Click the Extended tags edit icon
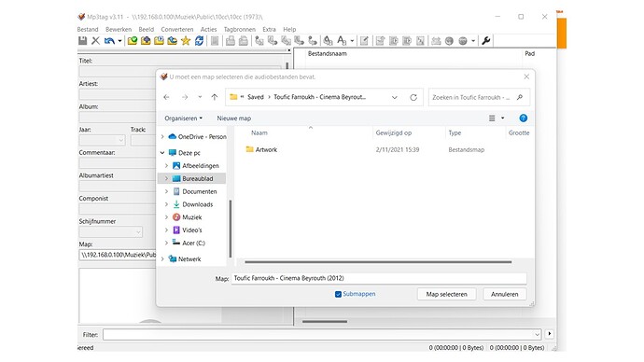Screen dimensions: 644x362 (x=364, y=41)
